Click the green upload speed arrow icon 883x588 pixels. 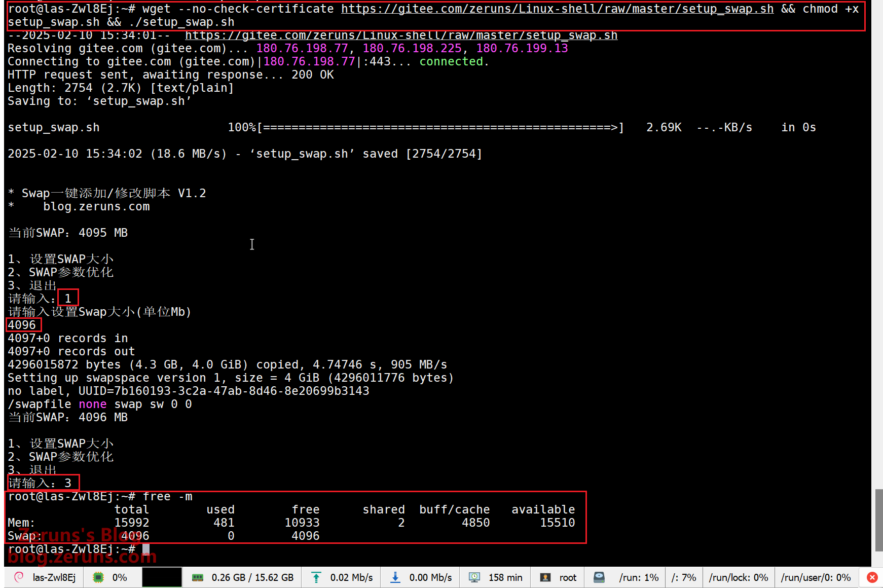316,577
